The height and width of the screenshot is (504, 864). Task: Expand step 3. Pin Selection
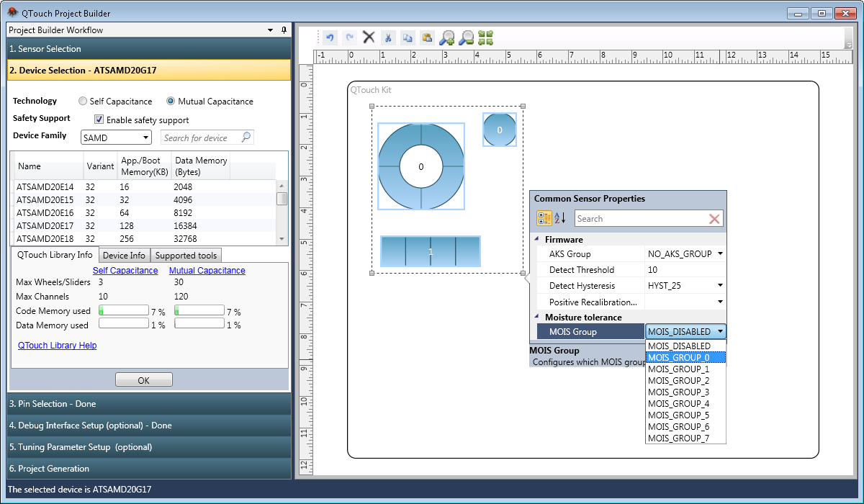coord(149,404)
